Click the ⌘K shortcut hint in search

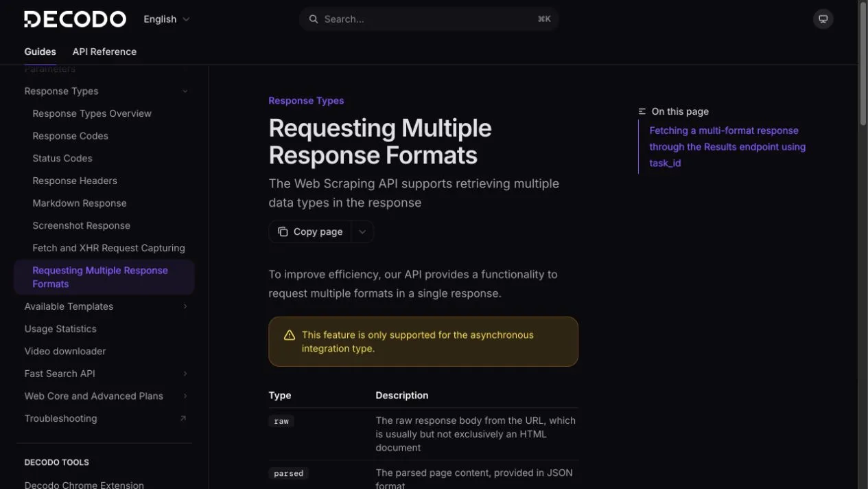tap(544, 19)
